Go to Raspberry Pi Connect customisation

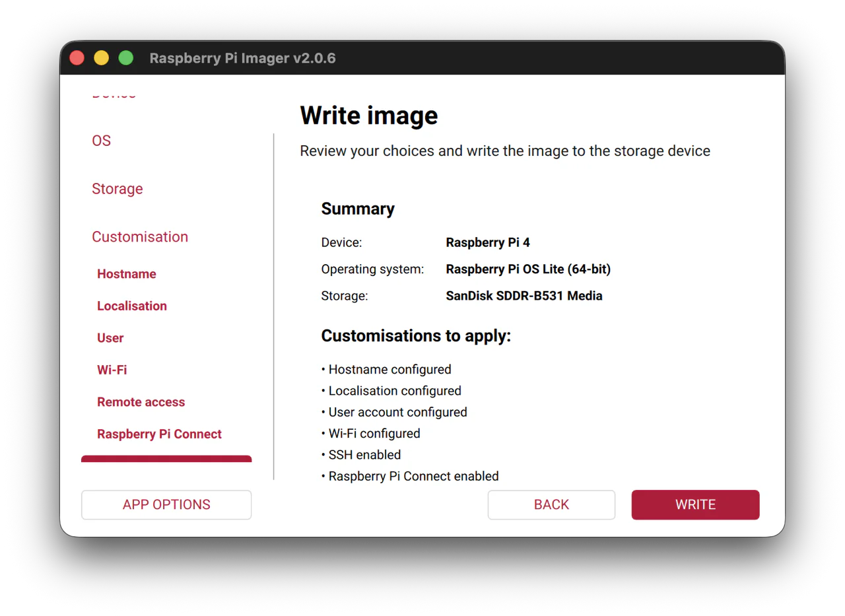[159, 434]
